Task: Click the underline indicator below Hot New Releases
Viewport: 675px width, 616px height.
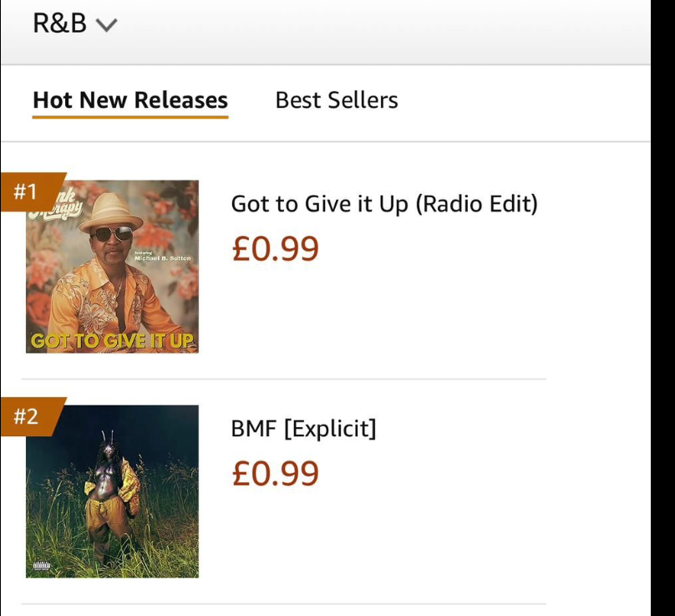Action: [129, 118]
